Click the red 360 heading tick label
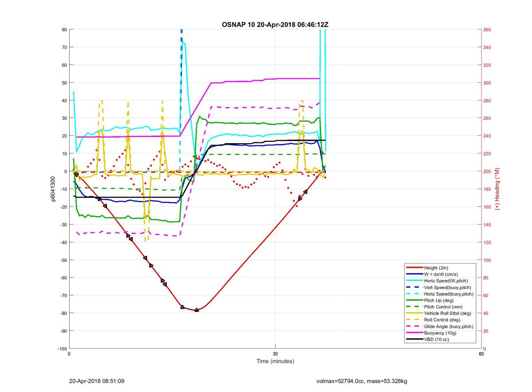 (x=488, y=30)
